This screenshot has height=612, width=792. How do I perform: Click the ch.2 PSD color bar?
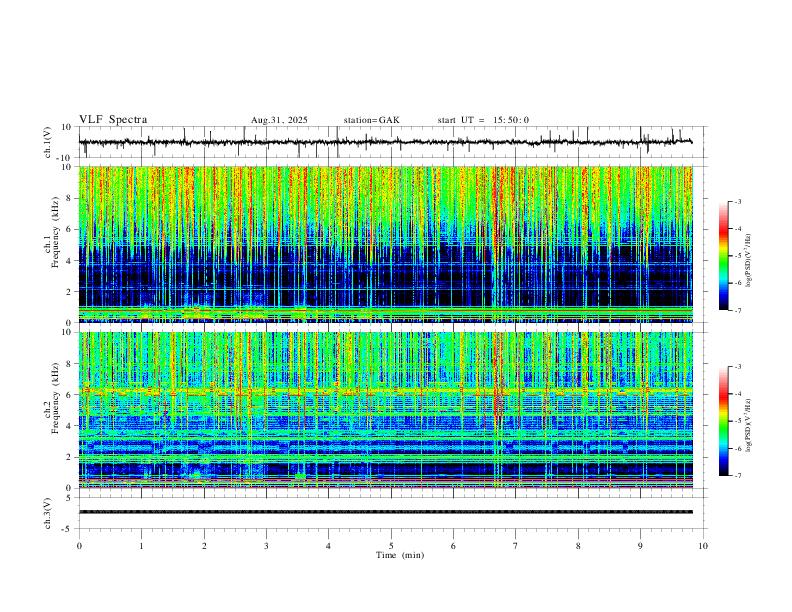coord(723,421)
